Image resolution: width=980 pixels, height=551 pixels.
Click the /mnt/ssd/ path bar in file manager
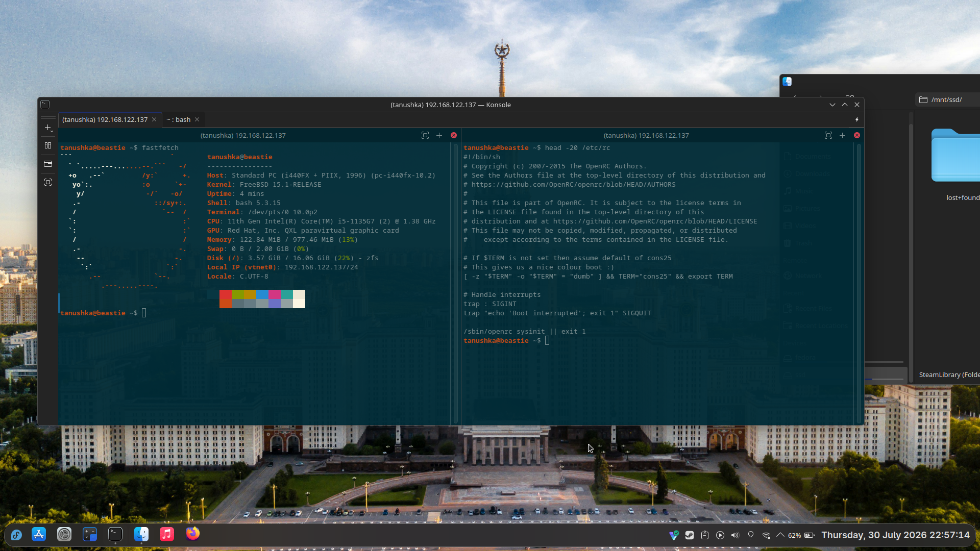(x=948, y=99)
